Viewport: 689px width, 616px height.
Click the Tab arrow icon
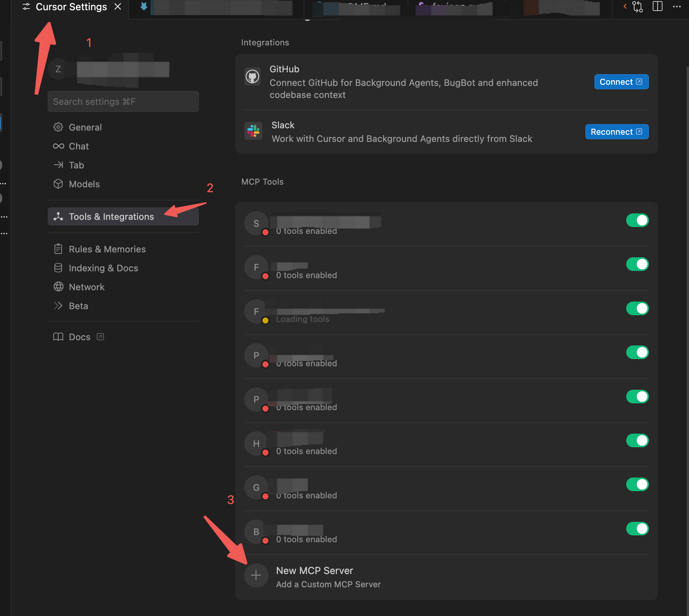[x=58, y=165]
